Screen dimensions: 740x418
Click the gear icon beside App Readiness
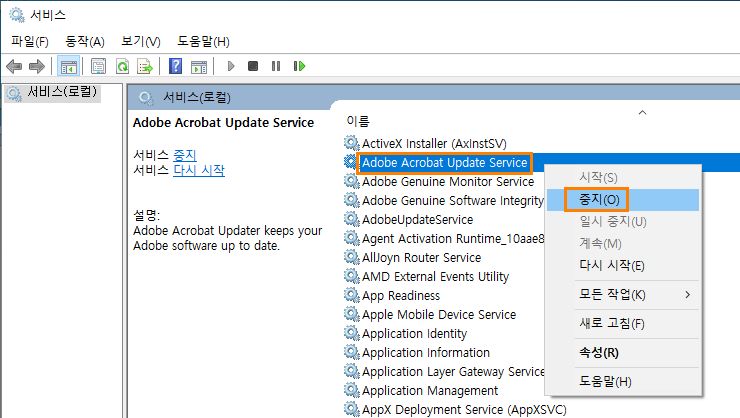click(x=352, y=295)
